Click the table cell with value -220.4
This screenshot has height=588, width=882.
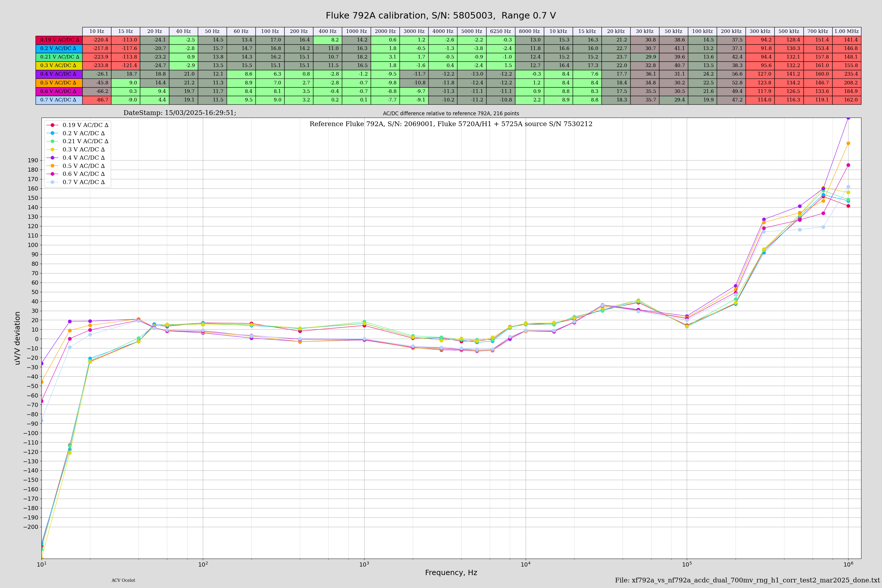click(97, 40)
